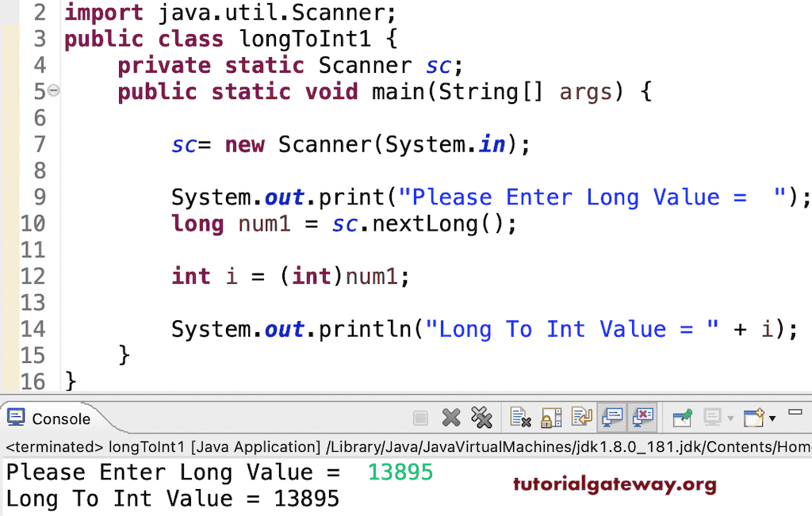Remove all terminated launches
Viewport: 812px width, 516px height.
click(481, 418)
